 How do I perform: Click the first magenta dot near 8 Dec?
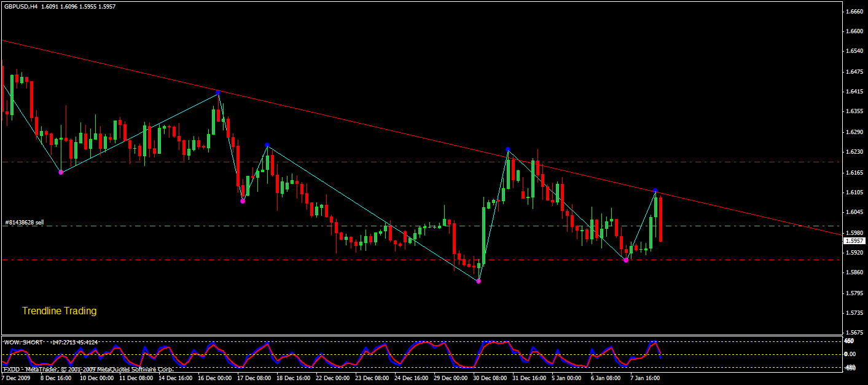[x=61, y=172]
